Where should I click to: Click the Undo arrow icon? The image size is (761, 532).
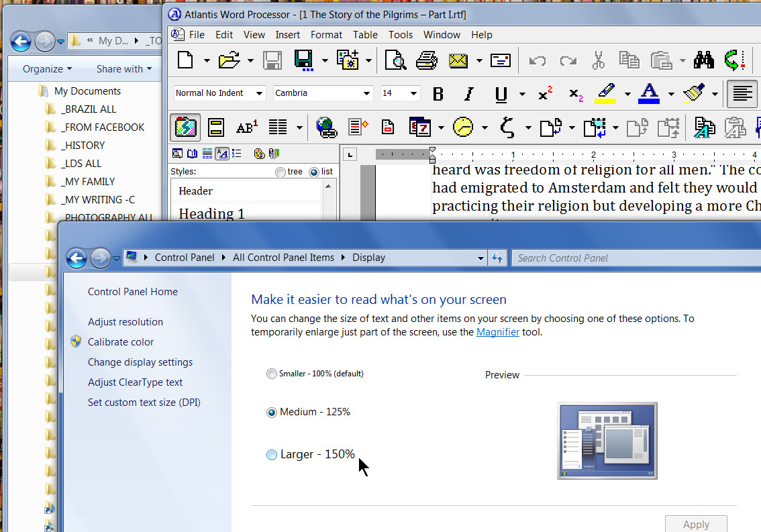click(538, 60)
